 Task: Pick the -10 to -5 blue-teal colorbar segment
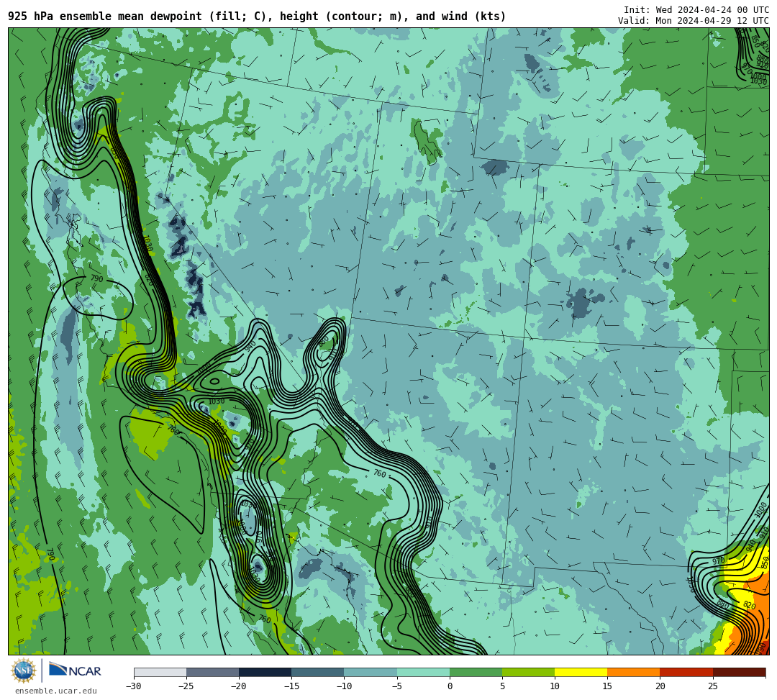[x=371, y=672]
